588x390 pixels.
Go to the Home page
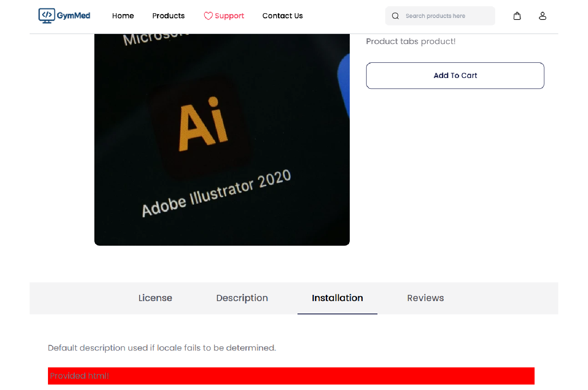pyautogui.click(x=123, y=16)
